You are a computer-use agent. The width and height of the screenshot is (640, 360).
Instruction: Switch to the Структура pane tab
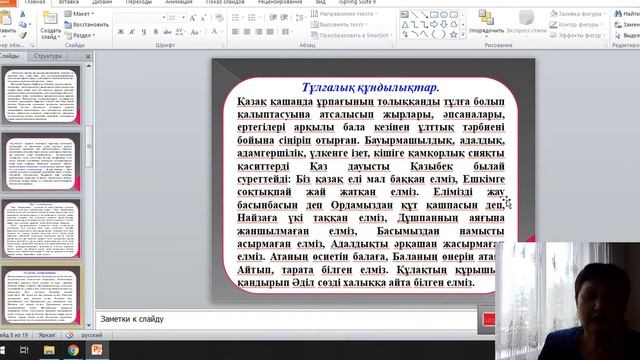point(48,56)
